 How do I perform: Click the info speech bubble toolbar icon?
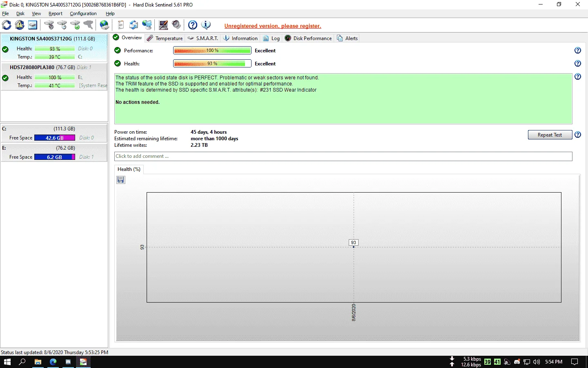click(x=206, y=25)
